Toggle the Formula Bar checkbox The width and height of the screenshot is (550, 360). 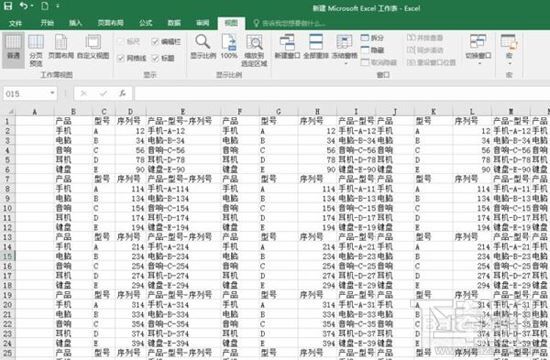pos(155,42)
